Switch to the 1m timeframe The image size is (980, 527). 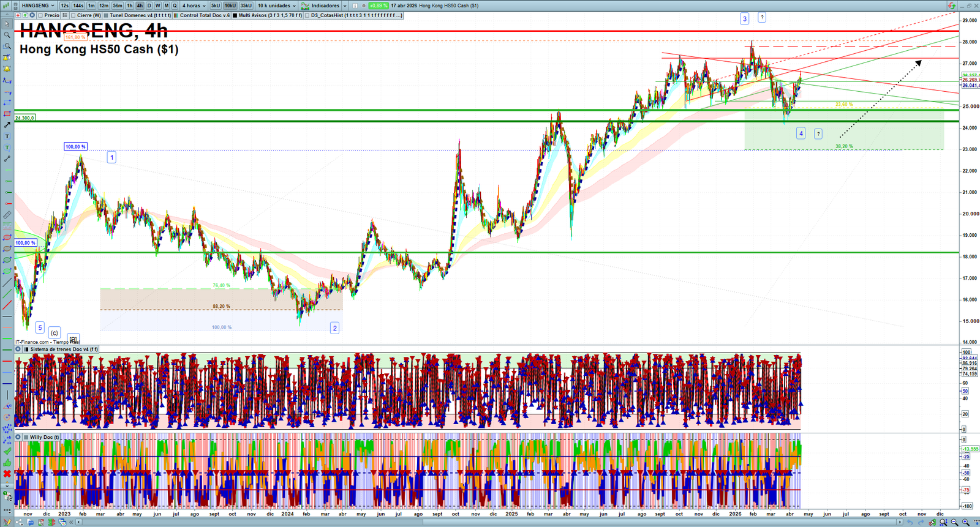(x=91, y=6)
